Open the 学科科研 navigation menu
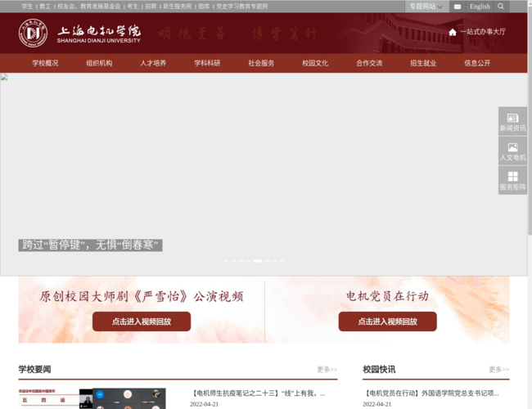The image size is (532, 409). (x=207, y=63)
